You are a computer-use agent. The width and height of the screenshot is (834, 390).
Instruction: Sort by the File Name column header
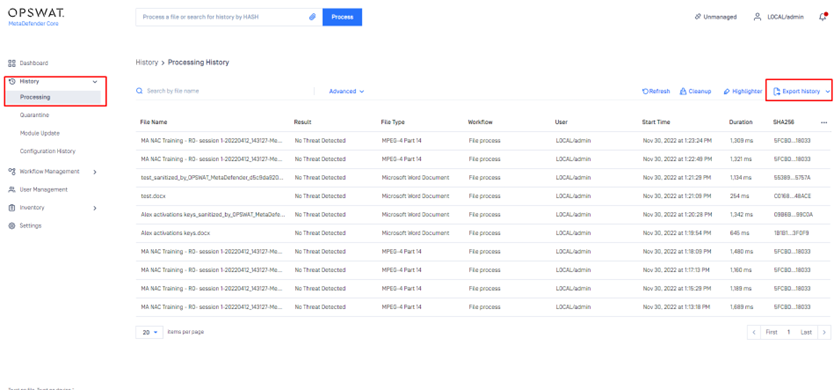[x=153, y=122]
